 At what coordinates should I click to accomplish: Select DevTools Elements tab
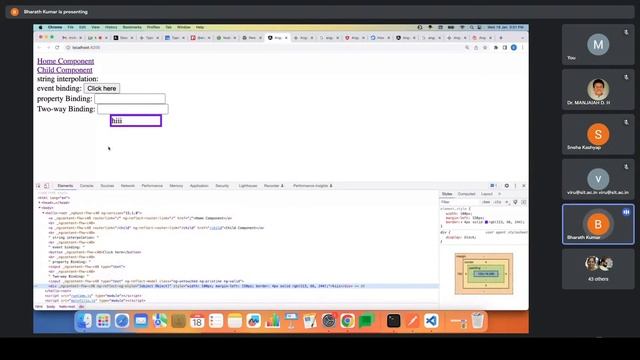[x=65, y=186]
